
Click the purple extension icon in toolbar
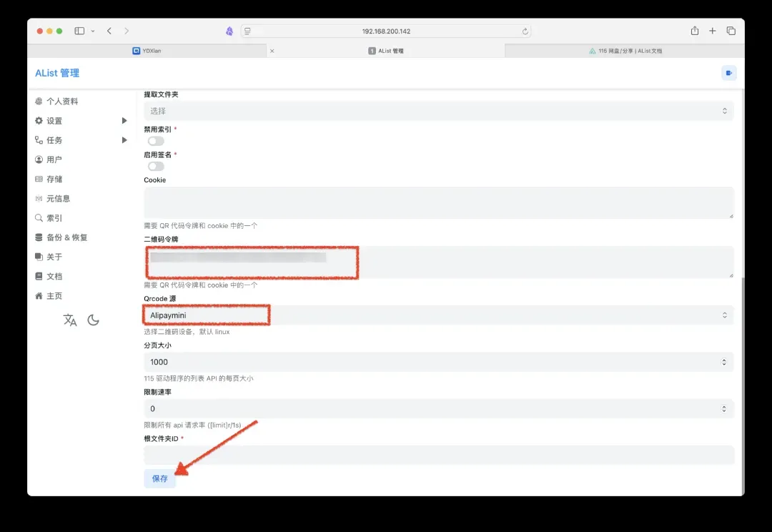tap(229, 31)
